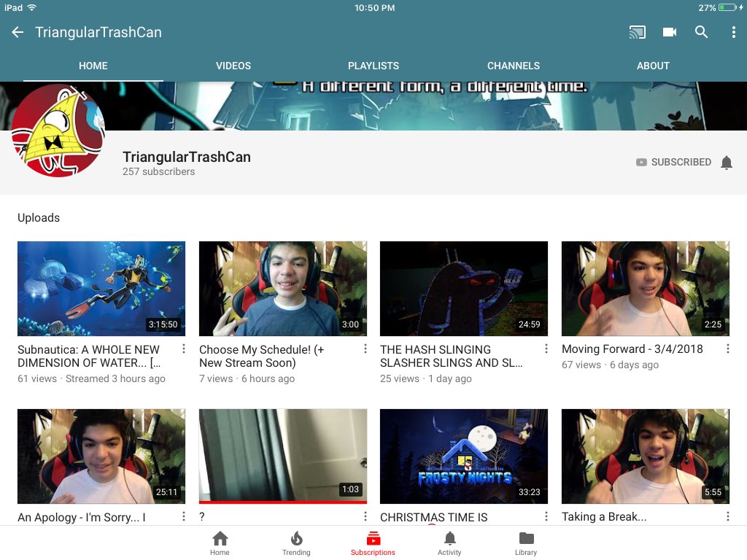
Task: Open the top bar overflow menu
Action: pos(733,32)
